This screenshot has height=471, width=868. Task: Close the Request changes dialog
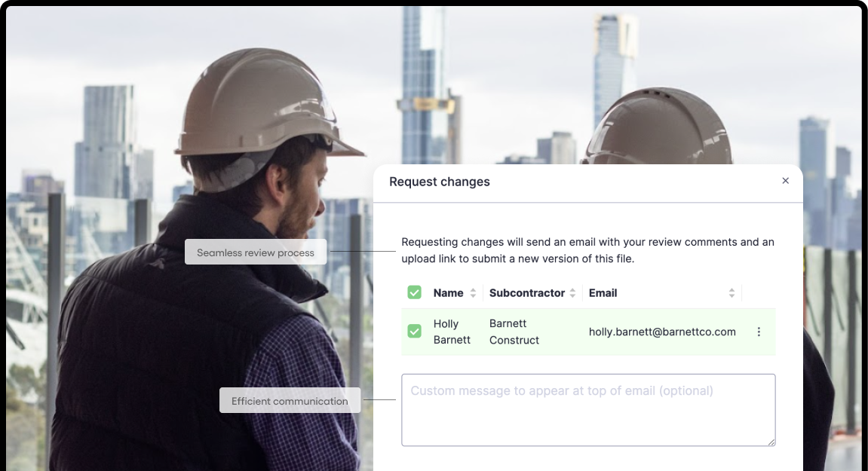785,180
